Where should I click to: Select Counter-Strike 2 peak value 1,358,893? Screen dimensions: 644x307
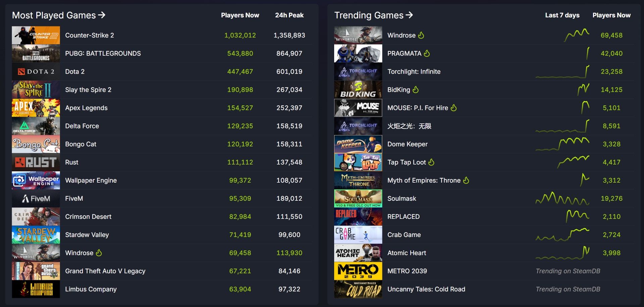click(289, 35)
